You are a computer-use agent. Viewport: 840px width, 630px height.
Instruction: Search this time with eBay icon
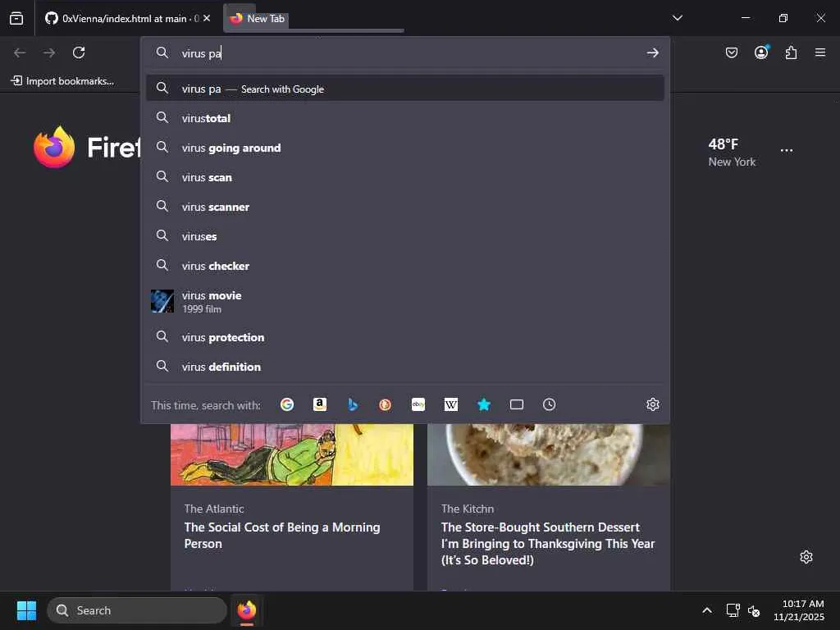pos(418,404)
